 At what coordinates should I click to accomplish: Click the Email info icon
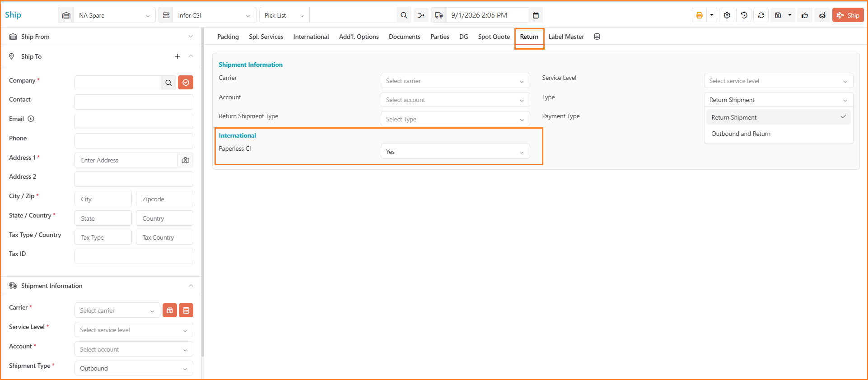[31, 119]
